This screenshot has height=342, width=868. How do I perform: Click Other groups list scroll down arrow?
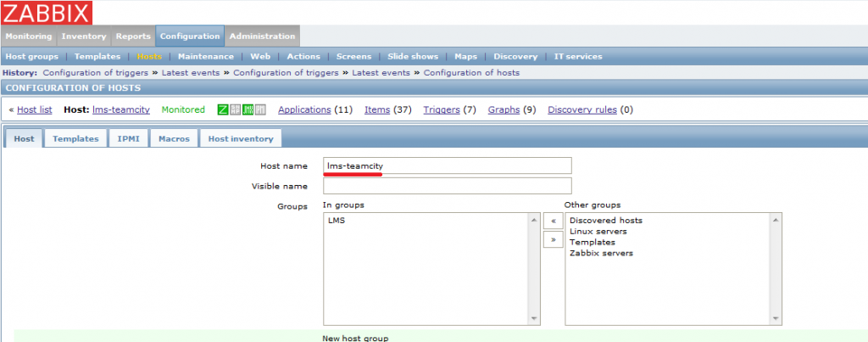776,318
